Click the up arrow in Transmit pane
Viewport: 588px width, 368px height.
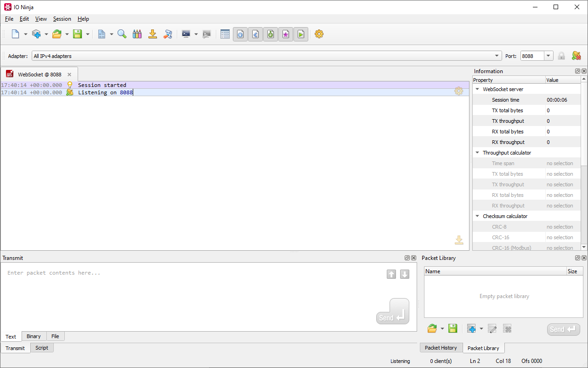pyautogui.click(x=391, y=274)
